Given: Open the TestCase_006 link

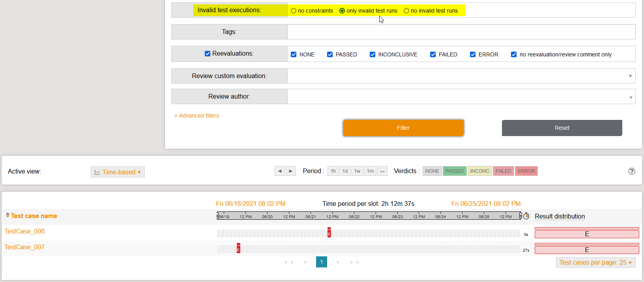Looking at the screenshot, I should [x=24, y=232].
